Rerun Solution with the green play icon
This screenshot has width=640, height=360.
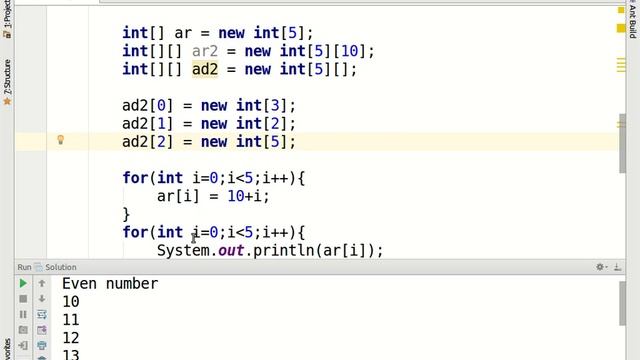click(23, 283)
